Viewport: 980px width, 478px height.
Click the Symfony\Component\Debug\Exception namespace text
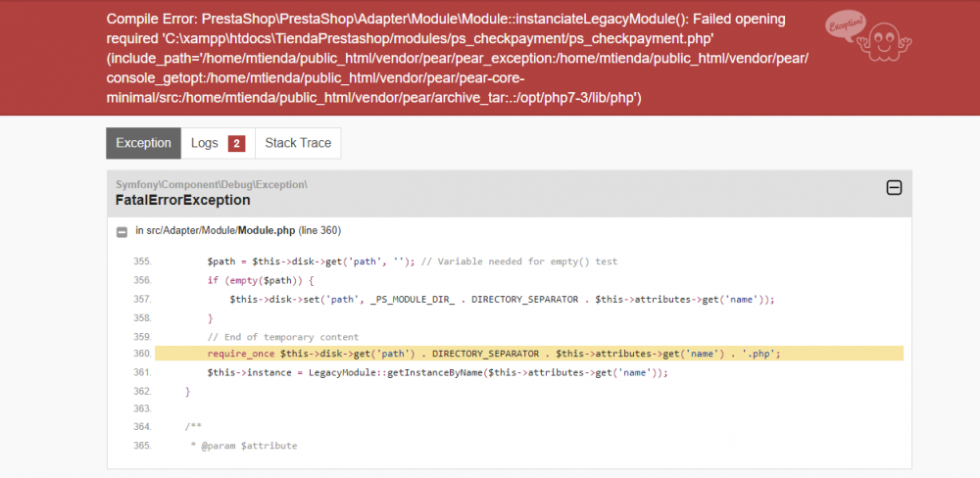[x=212, y=185]
